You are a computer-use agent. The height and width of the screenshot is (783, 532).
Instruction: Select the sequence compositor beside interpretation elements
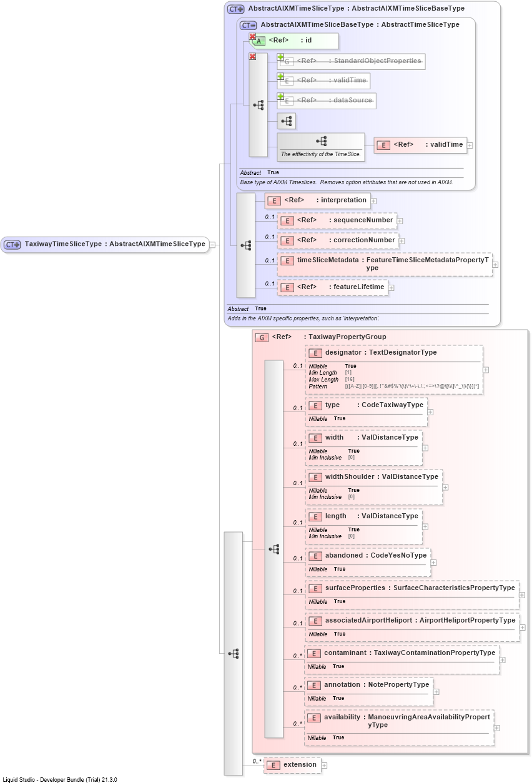pos(245,245)
